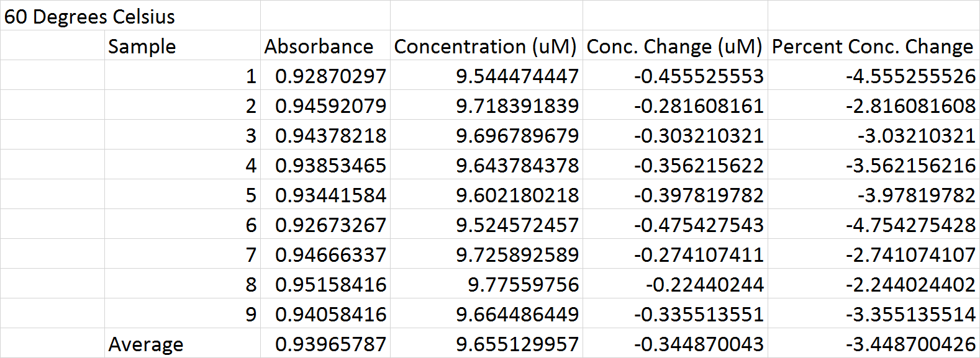Click conc. change cell -0.303210321
The image size is (980, 358).
pos(698,136)
